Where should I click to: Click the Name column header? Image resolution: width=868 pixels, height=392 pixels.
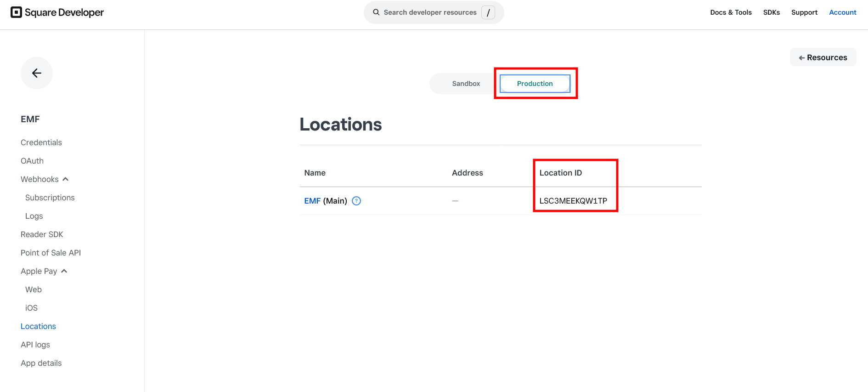(315, 173)
